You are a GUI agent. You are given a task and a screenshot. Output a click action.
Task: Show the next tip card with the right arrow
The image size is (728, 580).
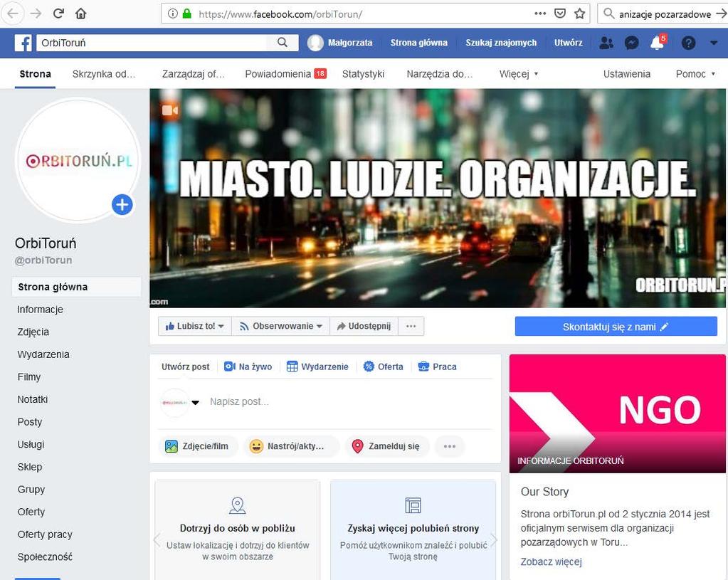click(x=494, y=540)
